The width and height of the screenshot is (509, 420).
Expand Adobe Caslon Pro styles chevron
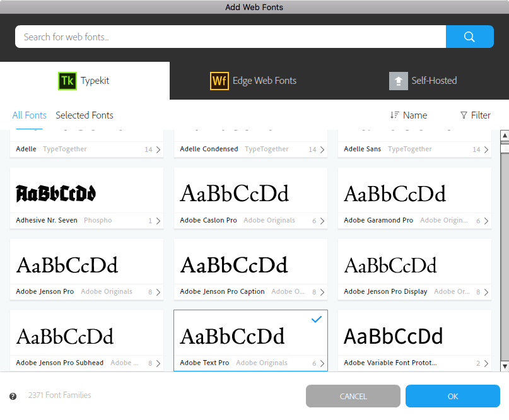coord(322,221)
